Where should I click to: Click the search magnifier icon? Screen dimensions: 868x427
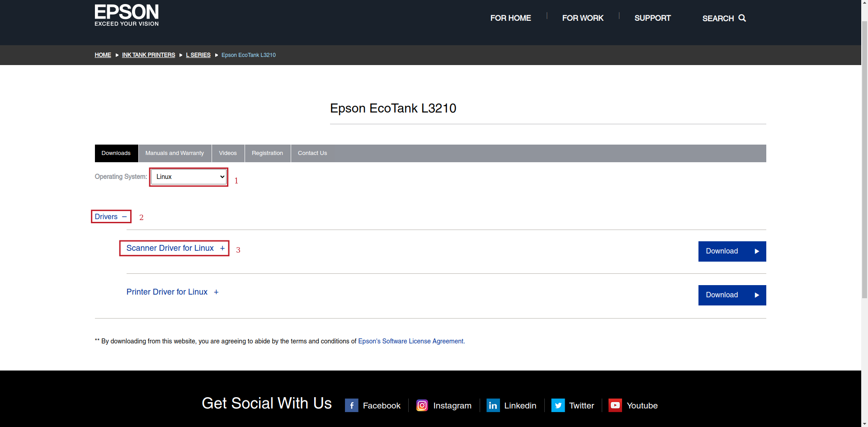[742, 18]
